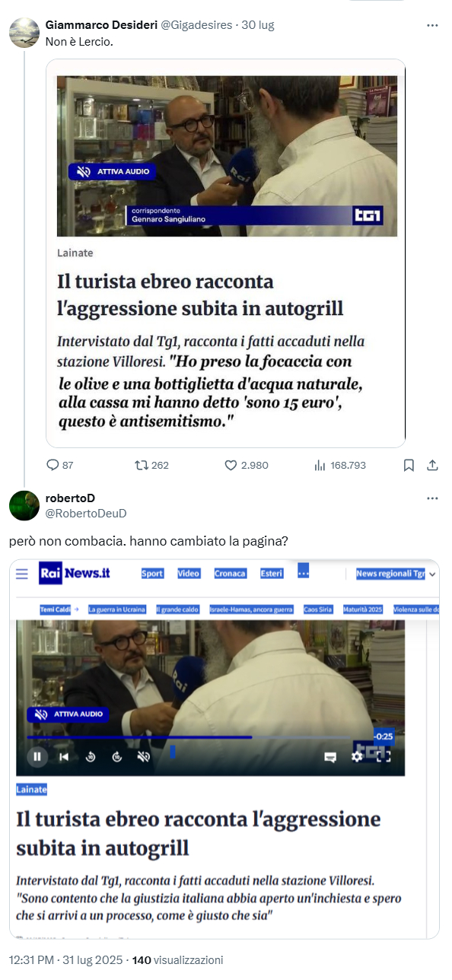
Task: Select the Cronaca tab on RaiNews
Action: [x=230, y=574]
